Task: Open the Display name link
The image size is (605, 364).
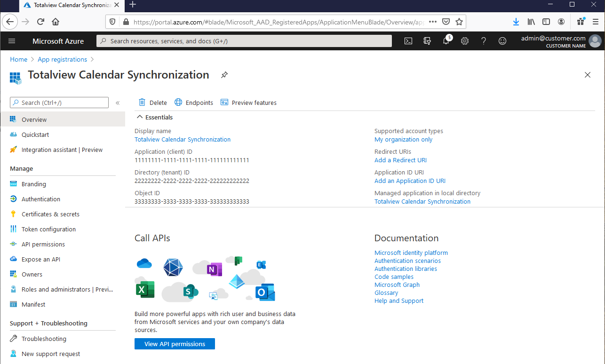Action: pos(183,139)
